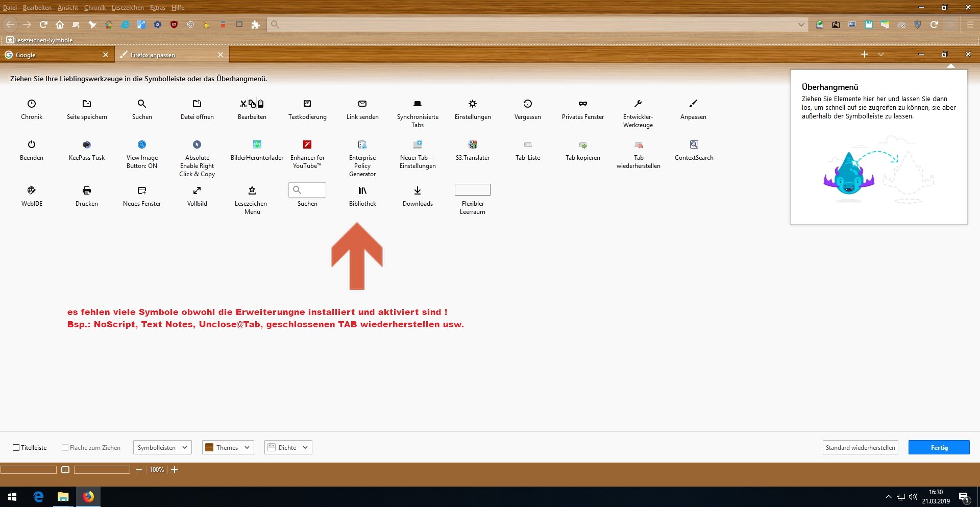Select the S3.Translater icon
The height and width of the screenshot is (507, 980).
(473, 144)
